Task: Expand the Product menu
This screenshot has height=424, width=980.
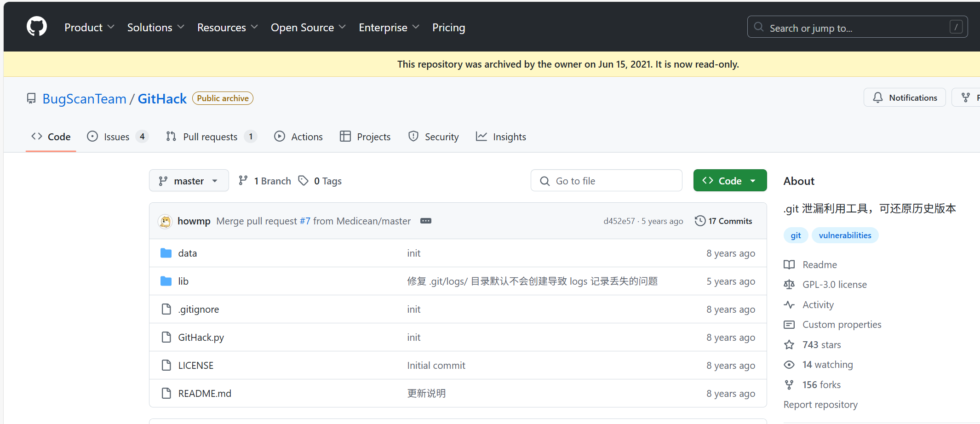Action: click(x=89, y=28)
